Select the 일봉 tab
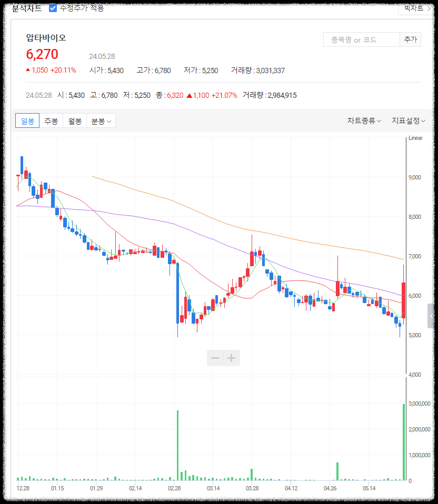Screen dimensions: 438x504 27,121
